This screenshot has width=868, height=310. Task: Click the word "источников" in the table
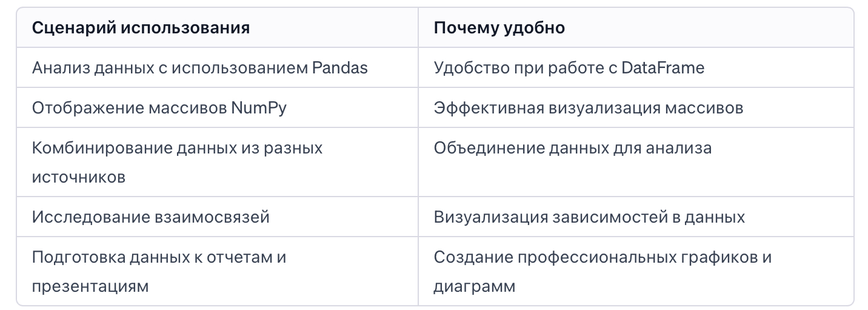coord(79,177)
